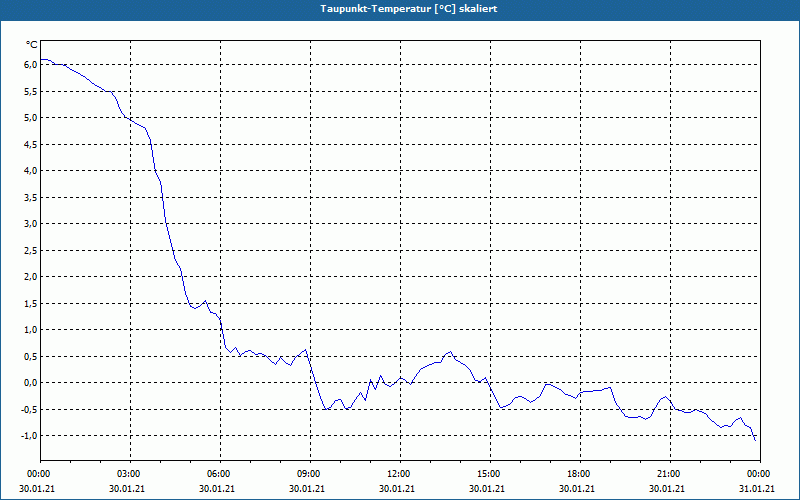This screenshot has height=500, width=800.
Task: Select the -1,0 y-axis label
Action: pos(29,435)
